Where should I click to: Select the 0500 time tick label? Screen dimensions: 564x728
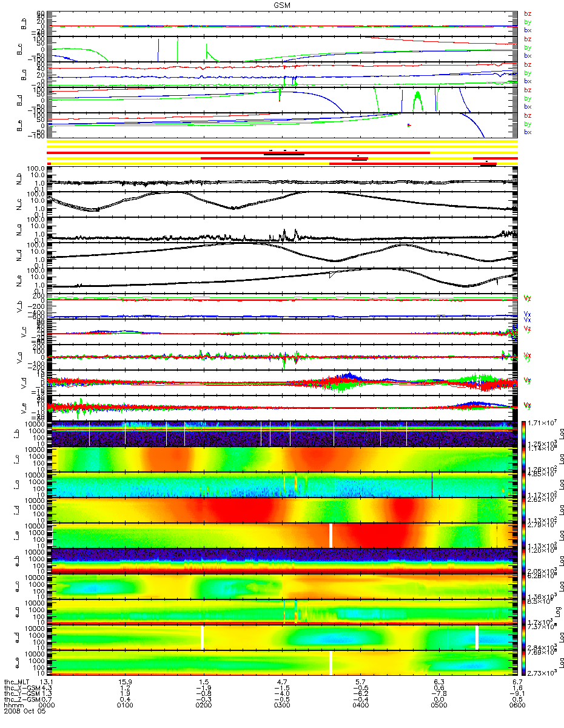pyautogui.click(x=438, y=706)
